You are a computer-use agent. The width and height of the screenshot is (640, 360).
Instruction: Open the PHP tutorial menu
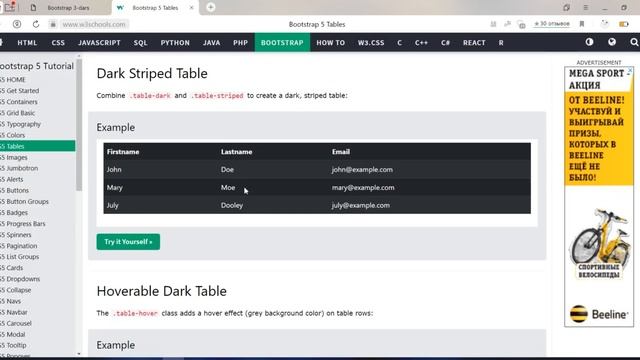pyautogui.click(x=240, y=42)
